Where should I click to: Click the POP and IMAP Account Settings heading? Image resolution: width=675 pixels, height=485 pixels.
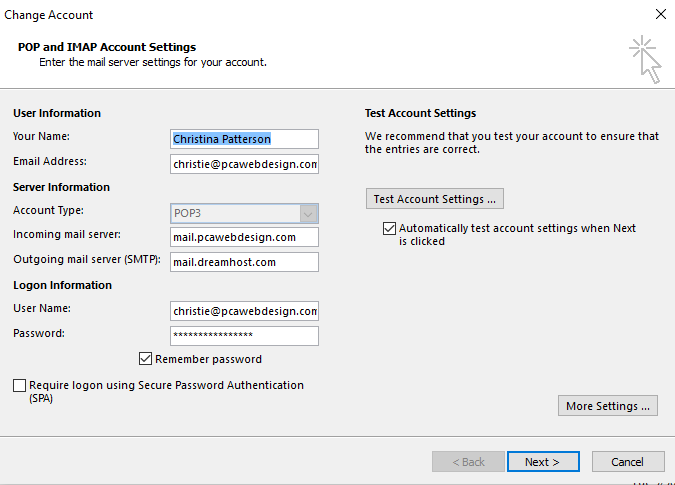point(107,47)
